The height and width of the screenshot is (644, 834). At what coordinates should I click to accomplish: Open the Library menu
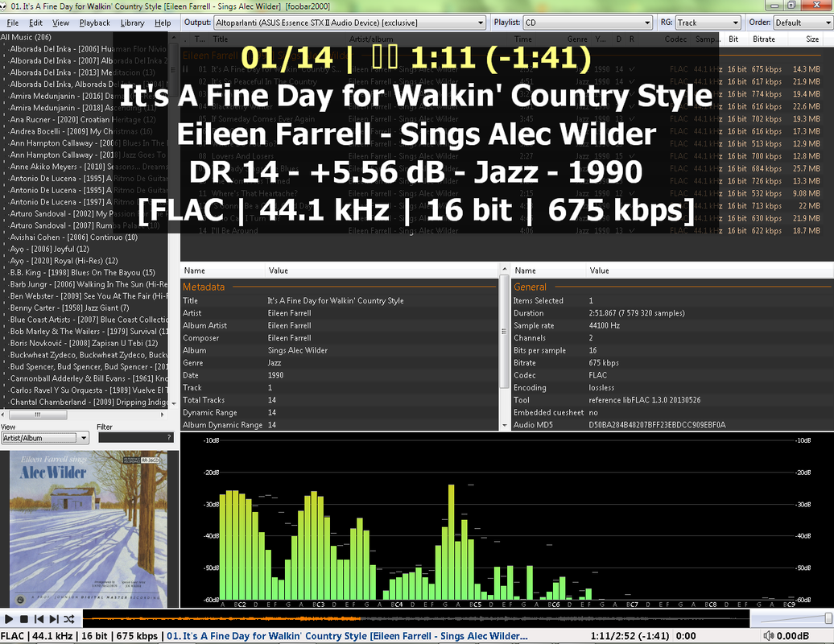coord(133,23)
